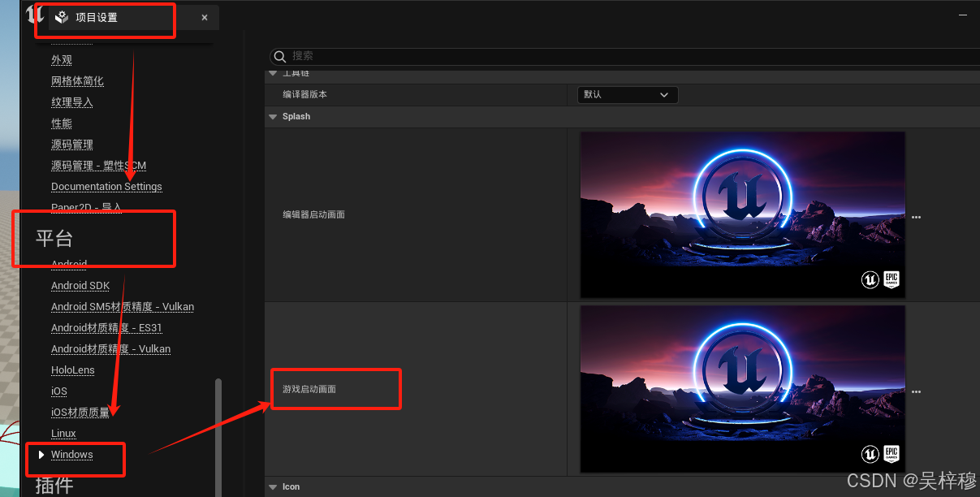Screen dimensions: 980x497
Task: Open browse menu for 游戏启动画面 image
Action: pyautogui.click(x=916, y=392)
